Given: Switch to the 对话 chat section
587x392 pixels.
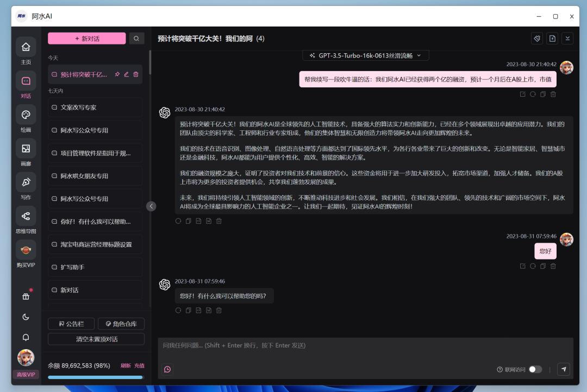Looking at the screenshot, I should click(x=26, y=81).
